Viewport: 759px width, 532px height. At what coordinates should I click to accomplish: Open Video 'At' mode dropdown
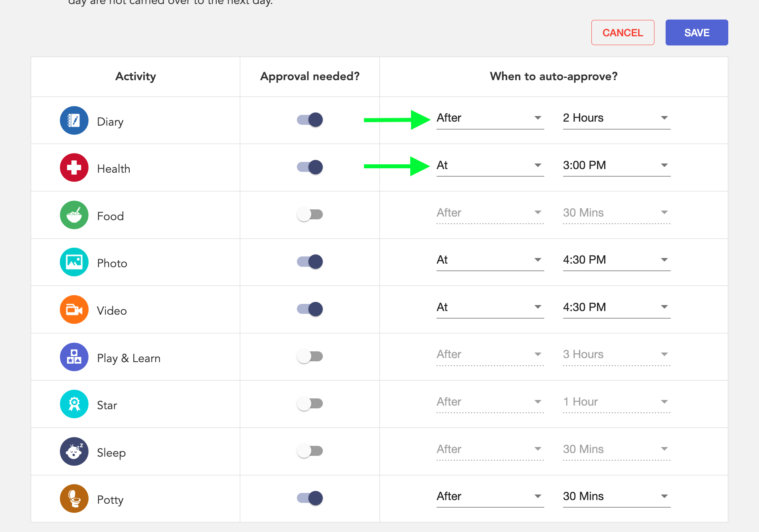click(490, 307)
